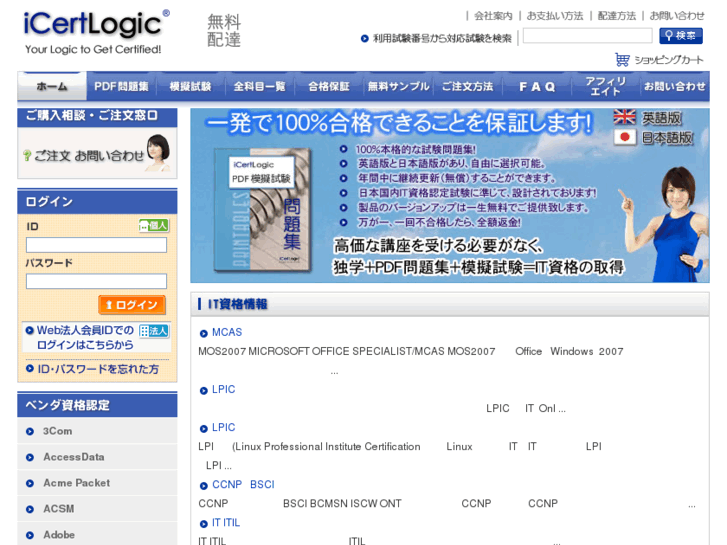Open the ホーム tab
Image resolution: width=727 pixels, height=545 pixels.
click(52, 86)
